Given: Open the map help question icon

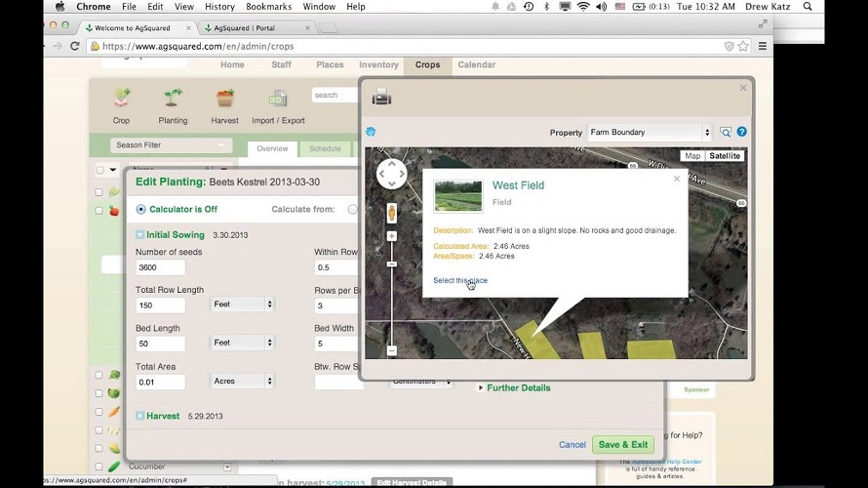Looking at the screenshot, I should click(x=742, y=132).
